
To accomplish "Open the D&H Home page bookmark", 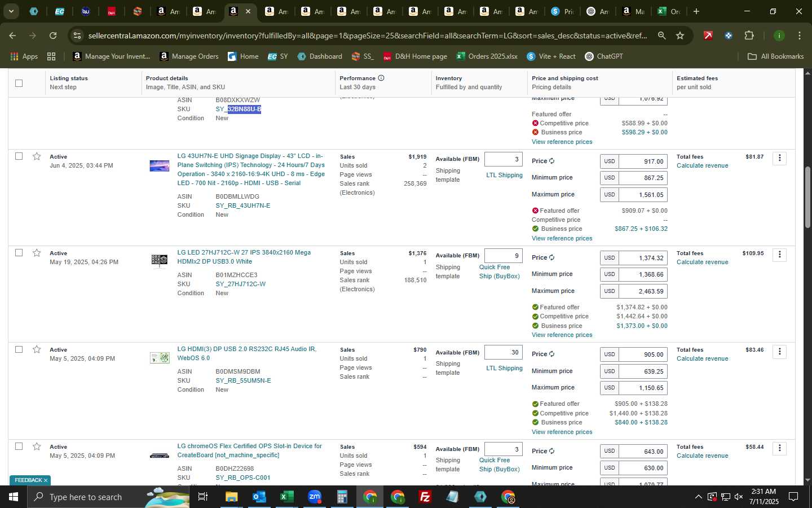I will pyautogui.click(x=415, y=56).
